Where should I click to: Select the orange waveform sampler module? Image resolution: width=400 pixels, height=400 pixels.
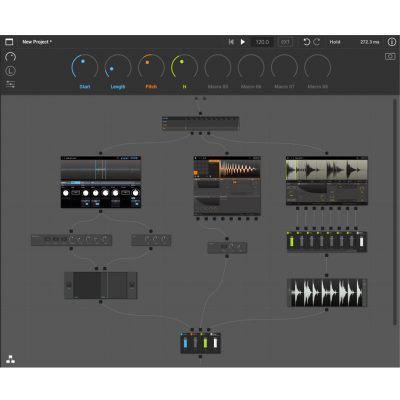tap(227, 185)
